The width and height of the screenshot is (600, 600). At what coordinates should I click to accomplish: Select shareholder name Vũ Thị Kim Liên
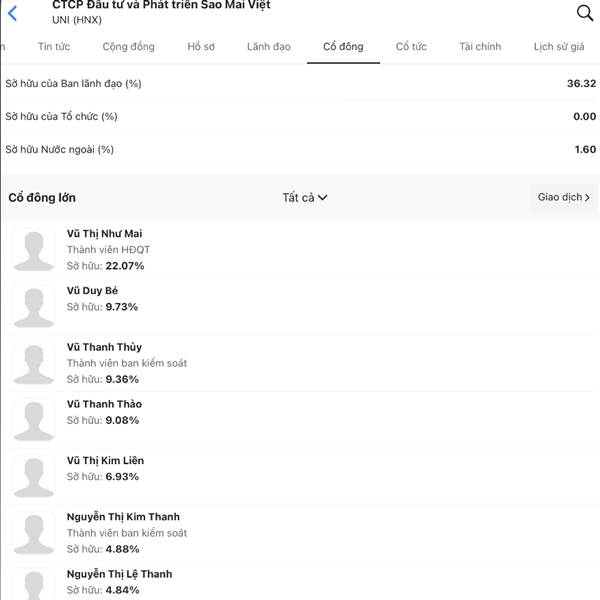click(106, 460)
